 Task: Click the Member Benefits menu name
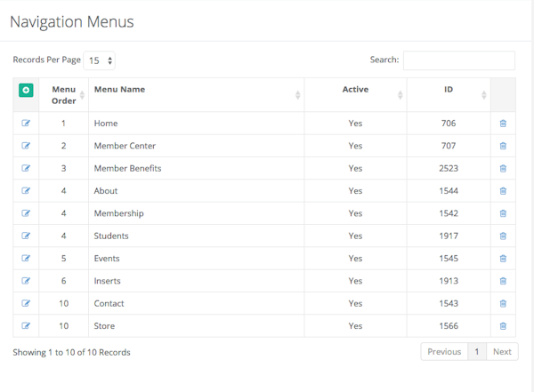pyautogui.click(x=127, y=168)
